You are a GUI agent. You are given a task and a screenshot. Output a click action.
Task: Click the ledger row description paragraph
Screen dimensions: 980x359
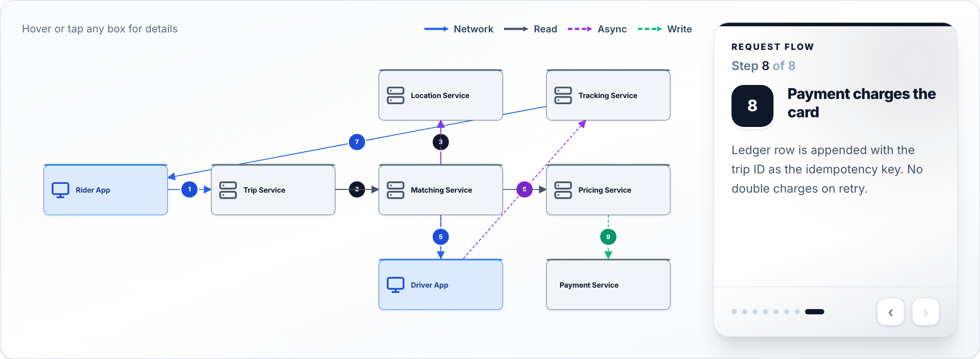coord(827,169)
